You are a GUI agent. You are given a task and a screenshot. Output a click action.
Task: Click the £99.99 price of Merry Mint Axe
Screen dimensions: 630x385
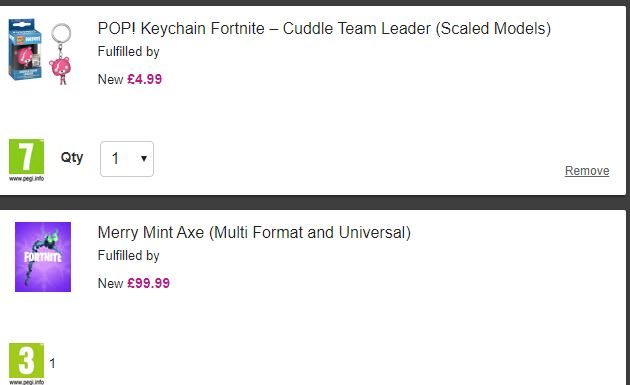149,283
